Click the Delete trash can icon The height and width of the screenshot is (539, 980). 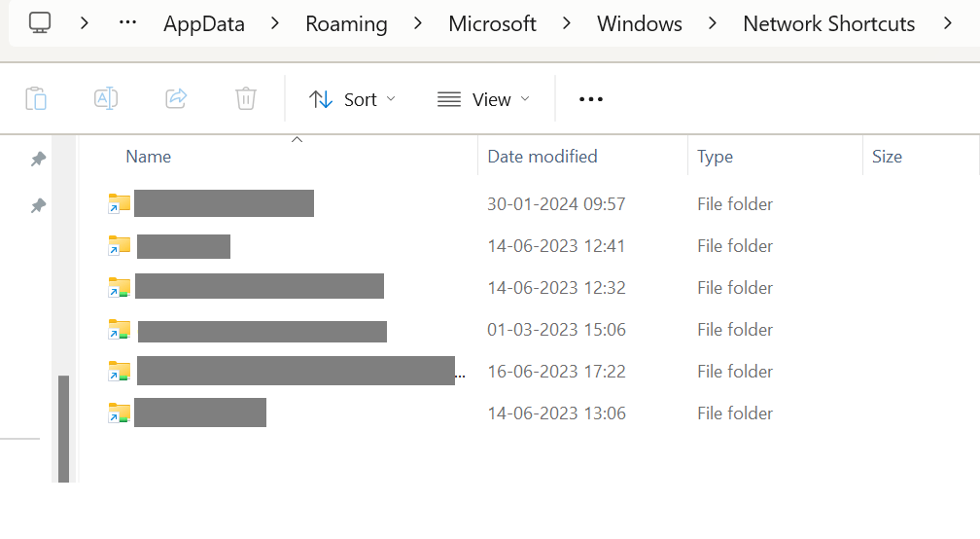[x=246, y=99]
